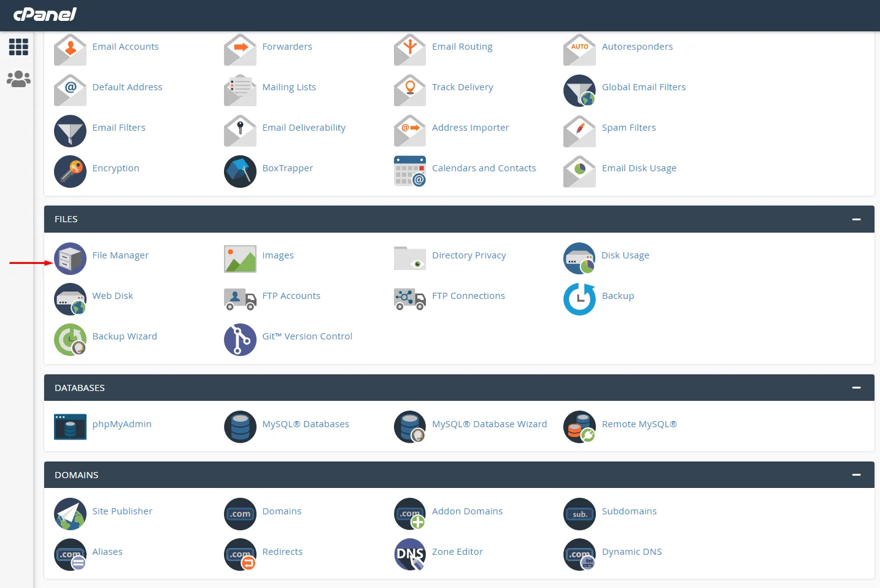Go to the Subdomains link
880x588 pixels.
[x=629, y=511]
